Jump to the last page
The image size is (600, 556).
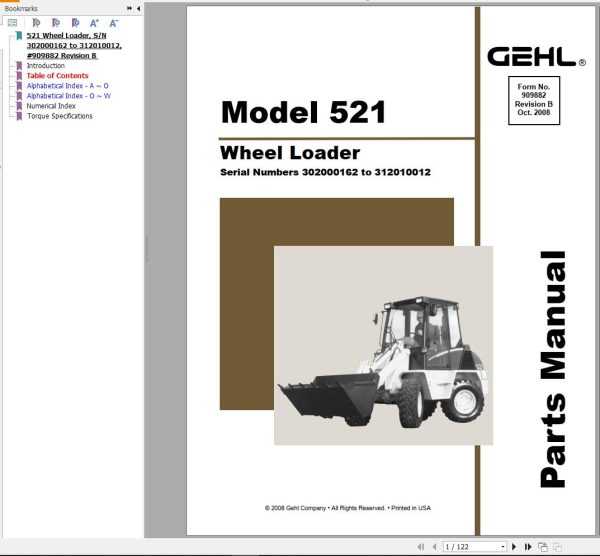pos(528,547)
